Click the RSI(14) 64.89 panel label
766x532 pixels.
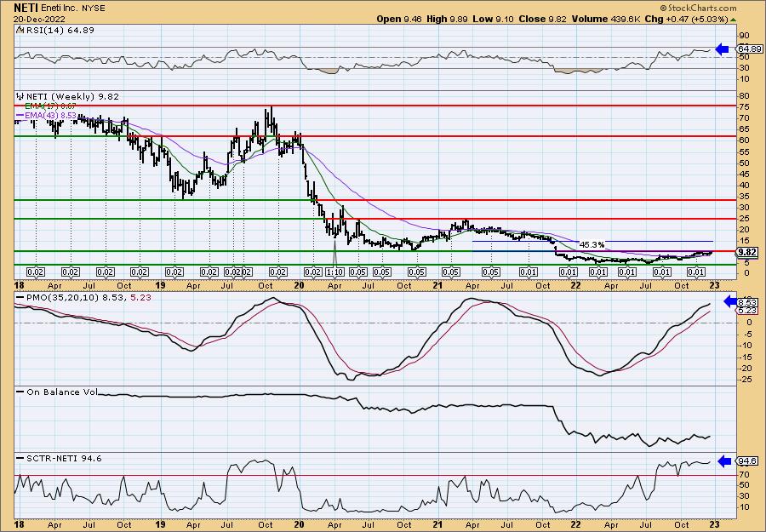coord(59,30)
